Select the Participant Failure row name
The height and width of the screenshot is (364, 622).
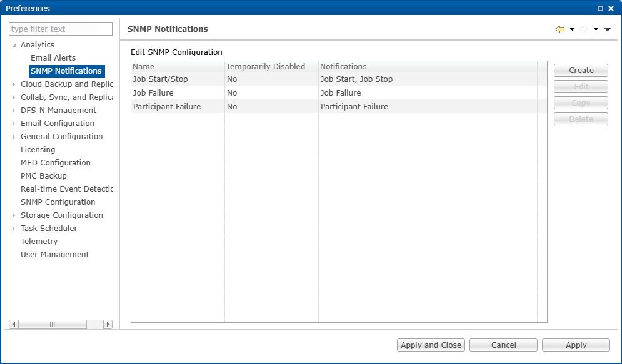click(167, 107)
